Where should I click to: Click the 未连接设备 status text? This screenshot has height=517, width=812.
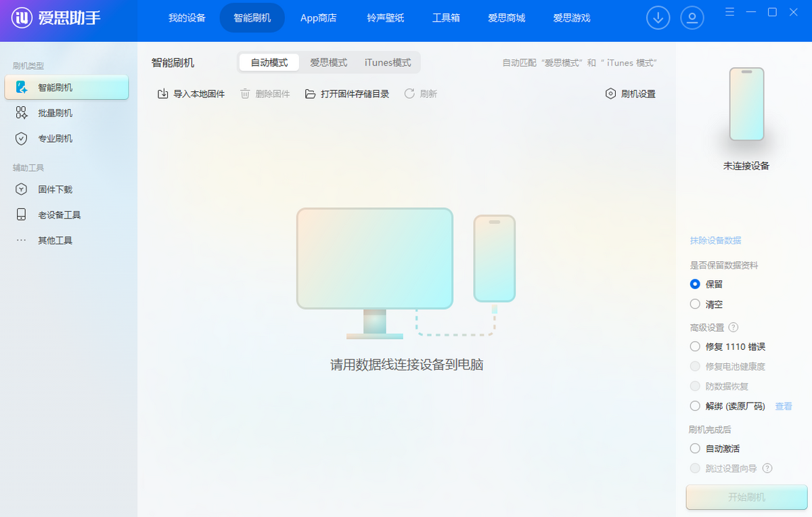click(x=746, y=165)
